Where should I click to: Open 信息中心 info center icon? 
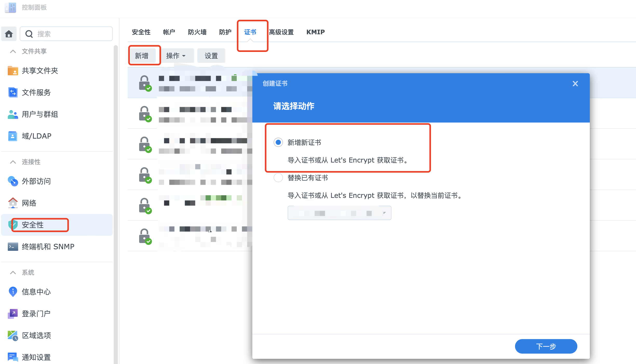coord(13,292)
